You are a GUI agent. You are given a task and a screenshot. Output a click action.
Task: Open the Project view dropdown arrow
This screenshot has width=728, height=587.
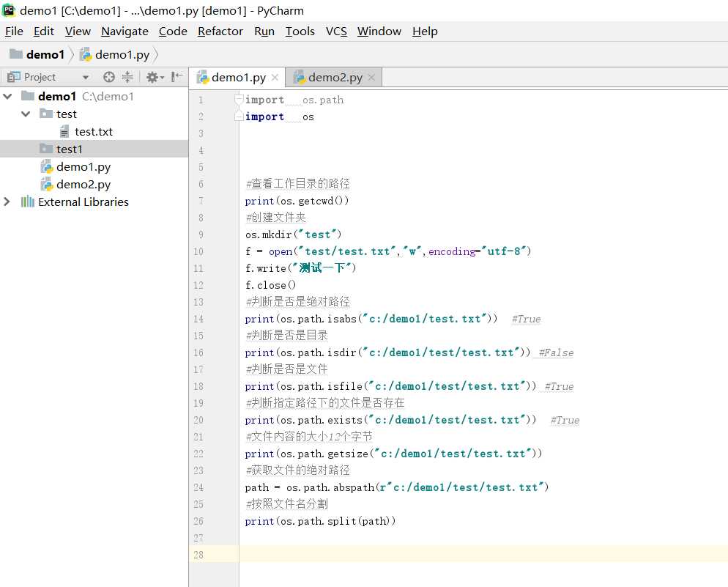[x=86, y=78]
